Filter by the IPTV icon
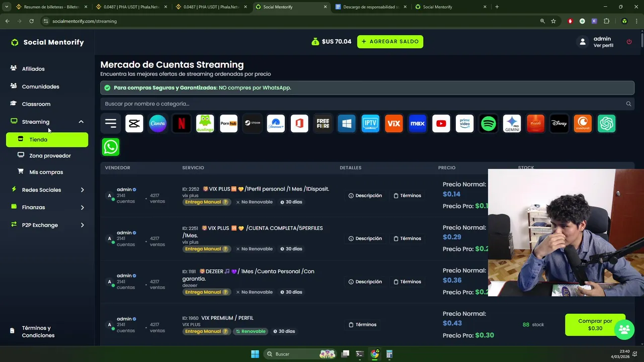 [370, 123]
